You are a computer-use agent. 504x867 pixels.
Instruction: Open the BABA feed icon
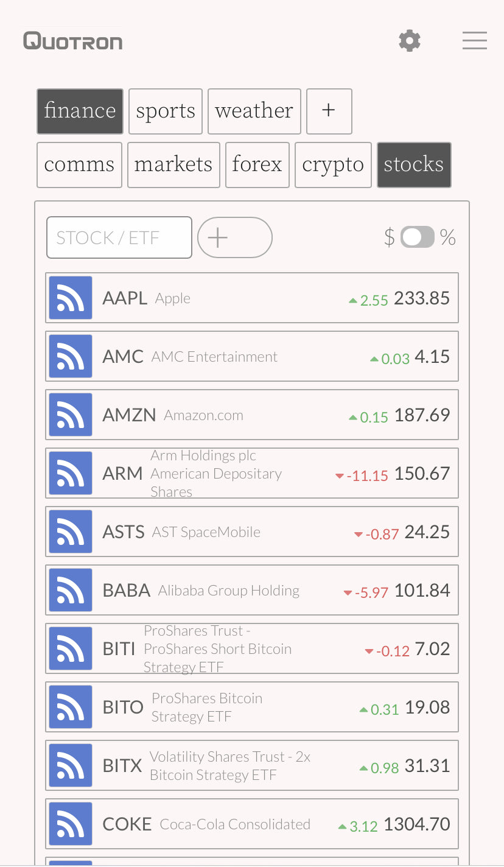pos(71,590)
